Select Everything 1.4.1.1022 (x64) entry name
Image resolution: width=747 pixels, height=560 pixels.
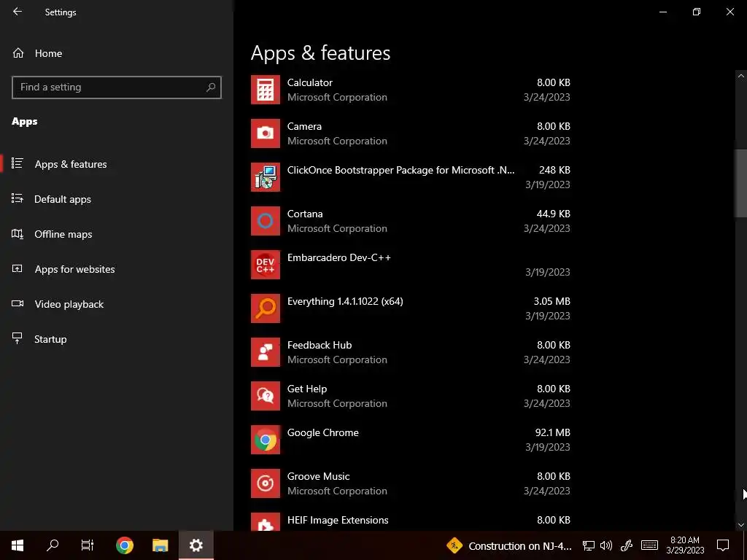[x=345, y=301]
